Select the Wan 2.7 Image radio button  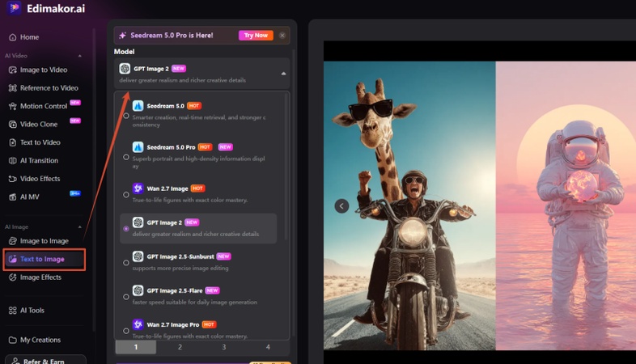click(x=126, y=195)
